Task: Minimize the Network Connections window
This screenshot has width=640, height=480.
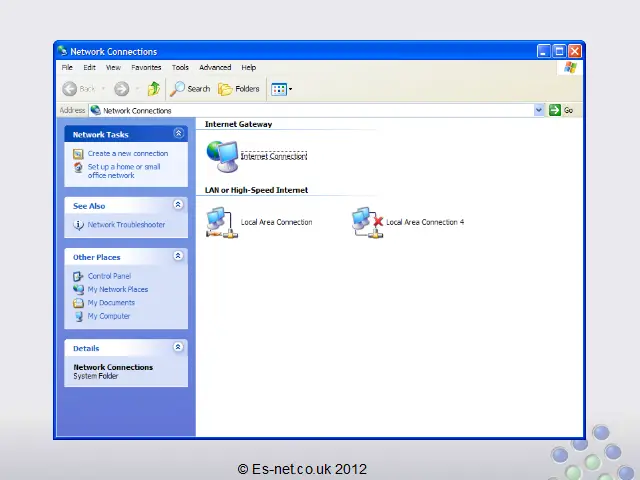Action: coord(544,51)
